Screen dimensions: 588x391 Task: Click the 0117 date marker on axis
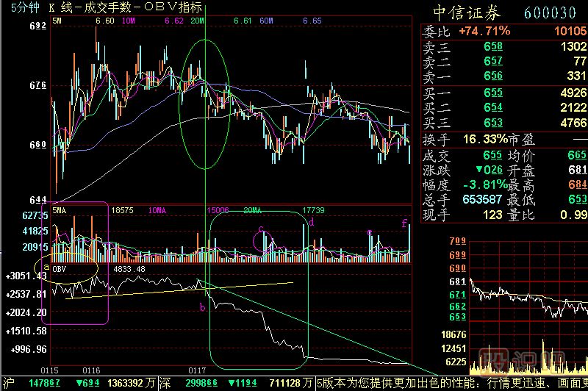coord(198,370)
